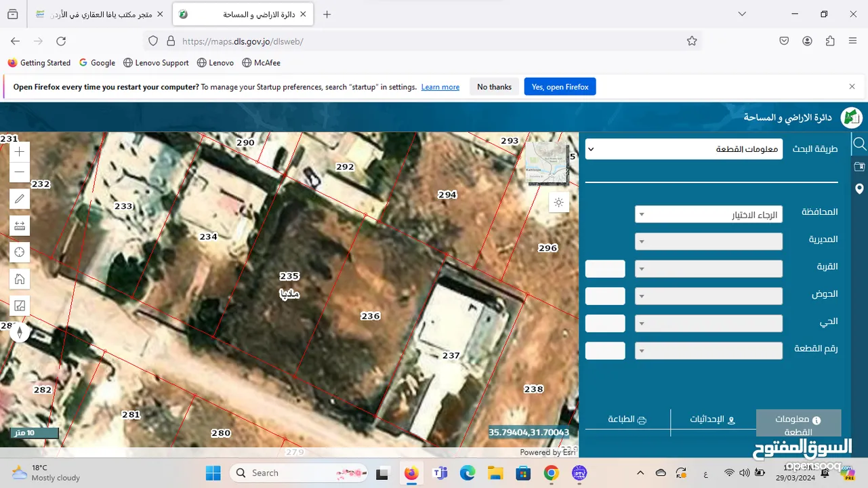Expand the village (القرية) dropdown
The image size is (868, 488).
[709, 269]
